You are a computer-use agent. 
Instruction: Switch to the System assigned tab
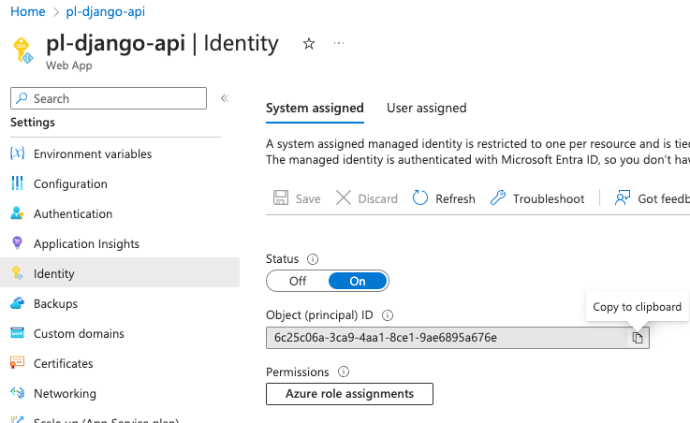coord(315,108)
